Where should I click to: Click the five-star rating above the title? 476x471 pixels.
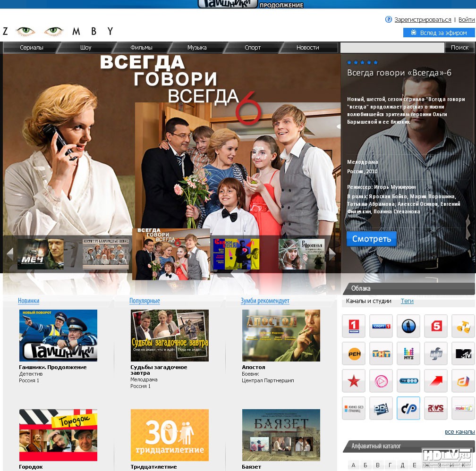(363, 62)
